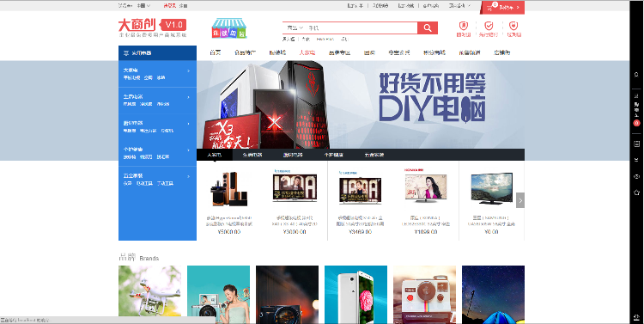Click the ¥5000.00 price text
This screenshot has width=644, height=324.
pyautogui.click(x=229, y=232)
